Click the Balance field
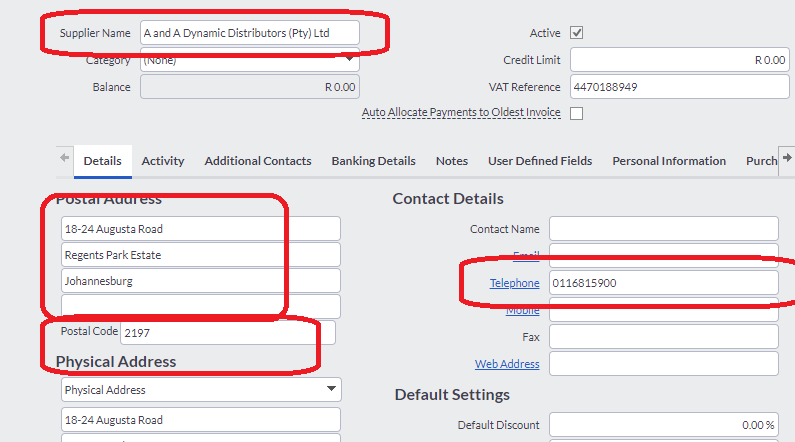The image size is (795, 442). coord(250,87)
